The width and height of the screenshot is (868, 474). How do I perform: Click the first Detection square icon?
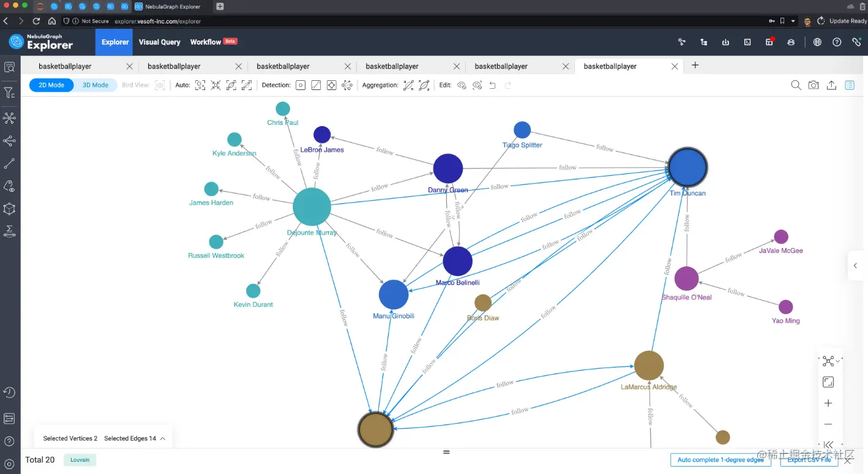click(x=301, y=85)
